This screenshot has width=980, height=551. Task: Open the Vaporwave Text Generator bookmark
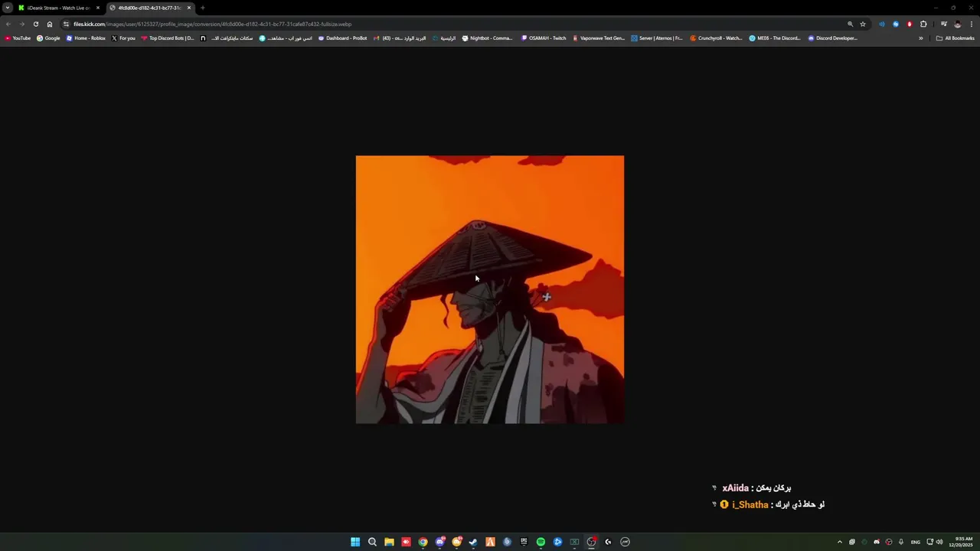(x=599, y=38)
